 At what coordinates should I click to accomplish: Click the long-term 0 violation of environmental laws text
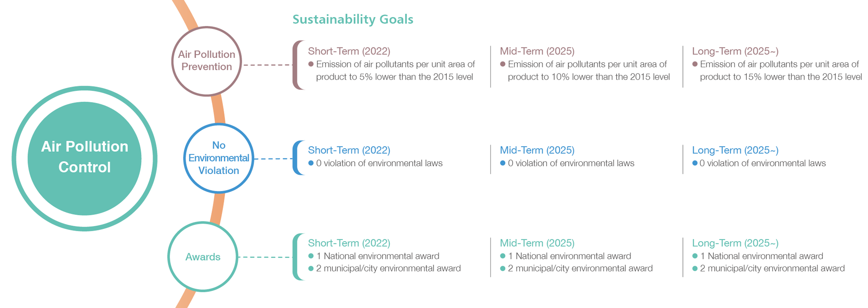point(759,163)
